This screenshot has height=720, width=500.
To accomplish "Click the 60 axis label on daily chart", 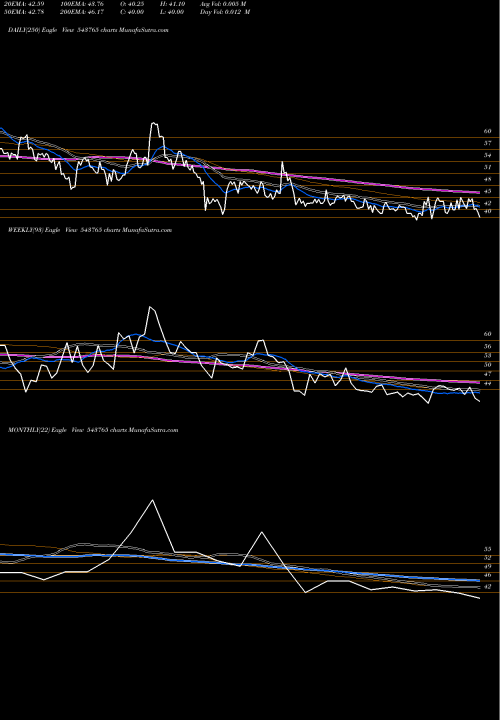I will (x=487, y=131).
